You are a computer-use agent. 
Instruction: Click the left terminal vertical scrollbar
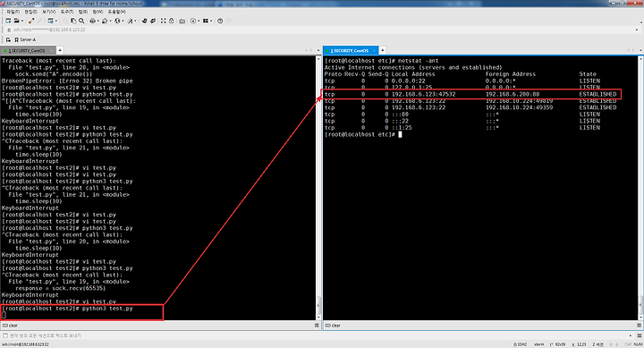(x=318, y=188)
